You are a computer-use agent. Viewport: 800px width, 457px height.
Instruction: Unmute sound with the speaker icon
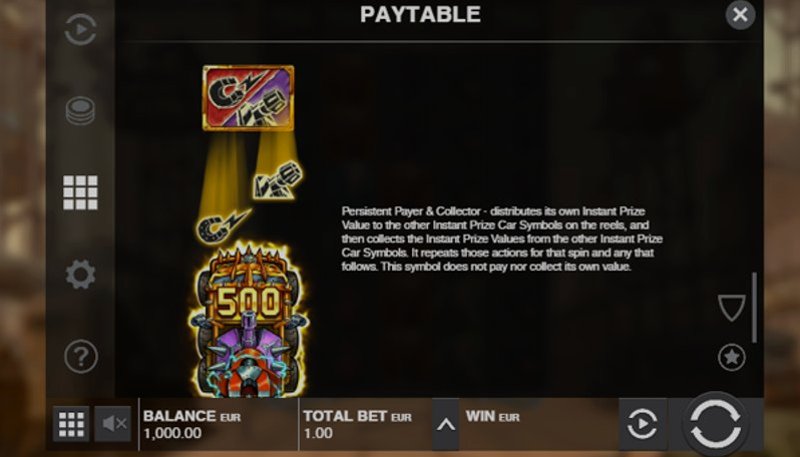[113, 423]
